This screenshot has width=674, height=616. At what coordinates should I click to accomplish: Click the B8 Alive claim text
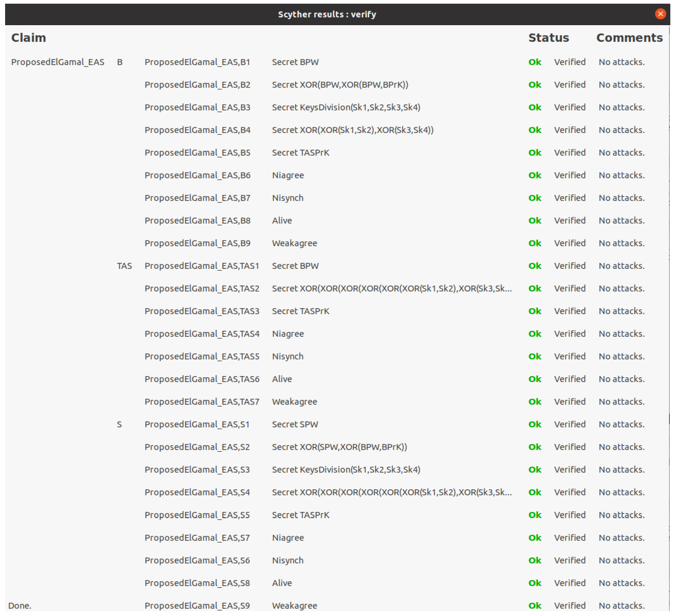282,220
